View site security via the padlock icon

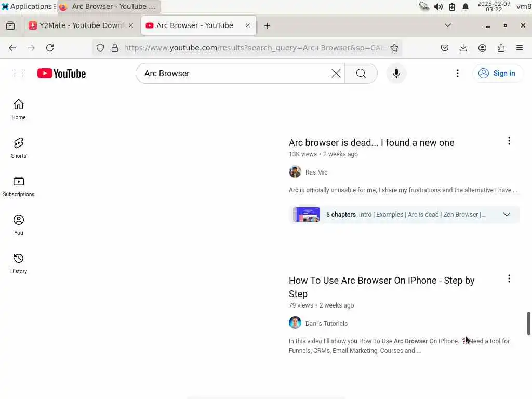(x=115, y=48)
